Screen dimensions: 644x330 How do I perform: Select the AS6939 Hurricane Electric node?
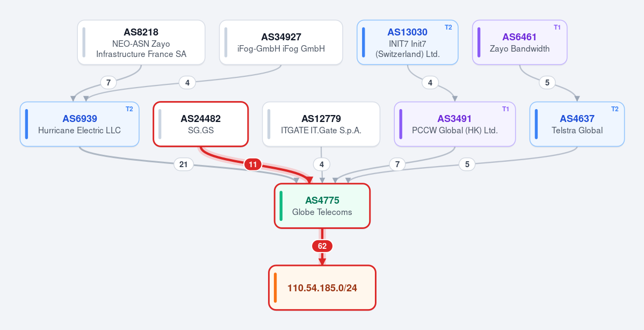click(79, 124)
